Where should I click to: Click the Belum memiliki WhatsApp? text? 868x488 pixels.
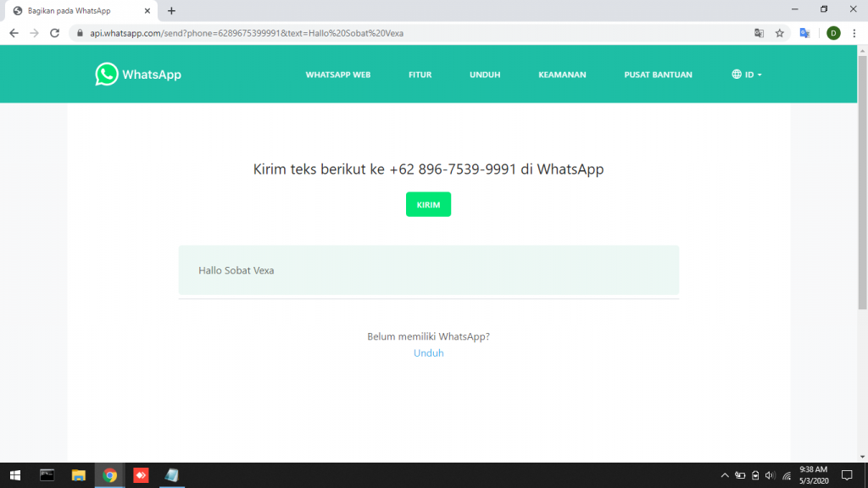(428, 336)
